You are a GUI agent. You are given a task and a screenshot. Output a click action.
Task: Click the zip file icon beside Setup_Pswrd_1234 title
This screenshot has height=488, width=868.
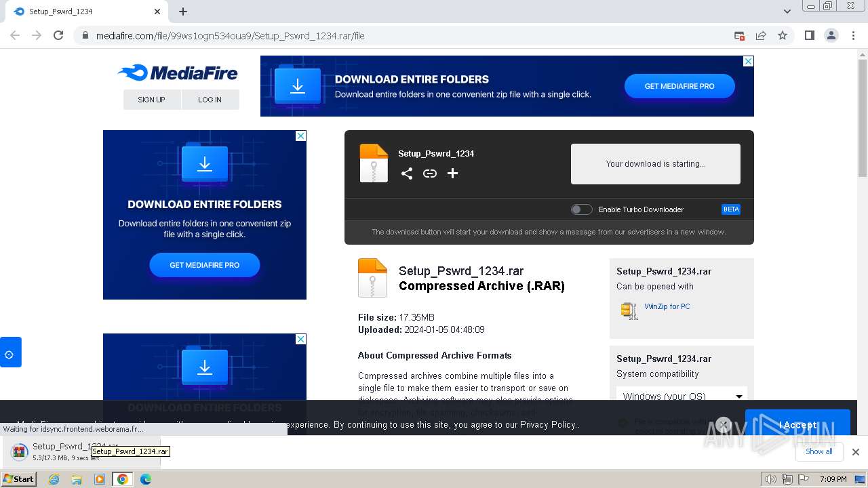(x=374, y=163)
